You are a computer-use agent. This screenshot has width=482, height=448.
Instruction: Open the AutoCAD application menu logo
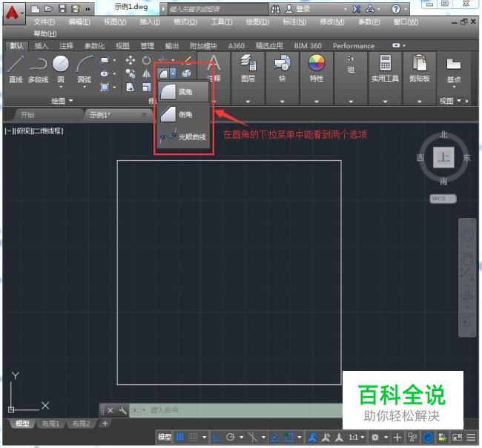point(13,13)
